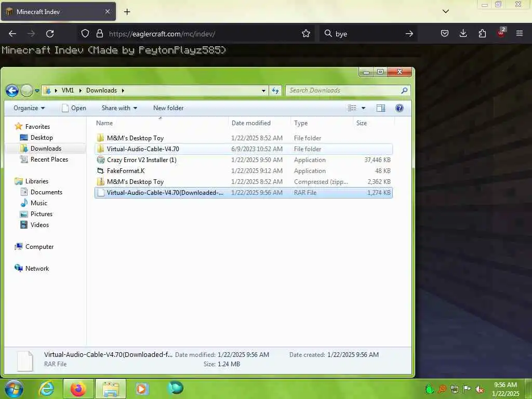Image resolution: width=532 pixels, height=399 pixels.
Task: Reload the page in Firefox
Action: (x=50, y=34)
